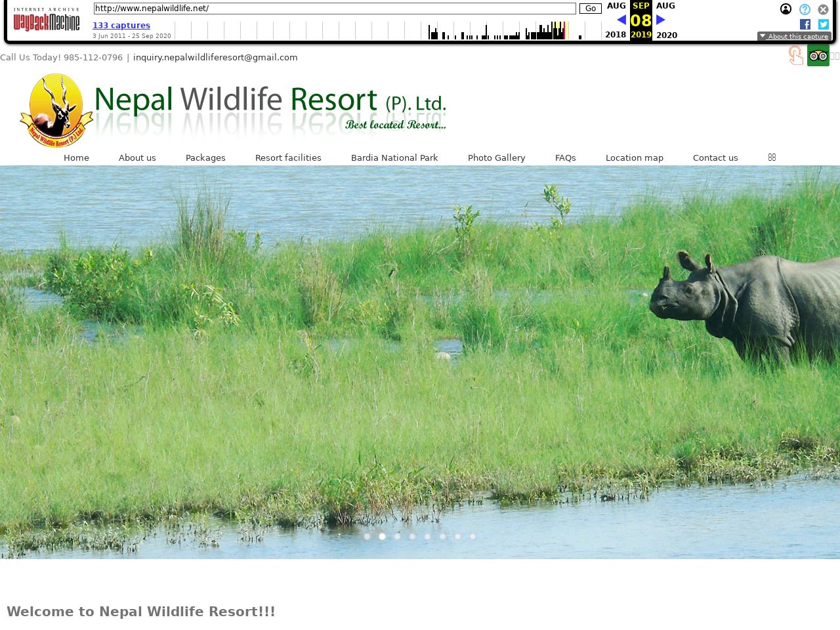The width and height of the screenshot is (840, 630).
Task: Go to next capture with right arrow
Action: (661, 20)
